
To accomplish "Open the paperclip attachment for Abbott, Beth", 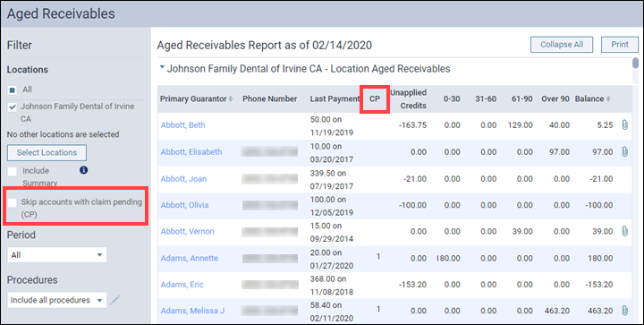I will tap(624, 125).
